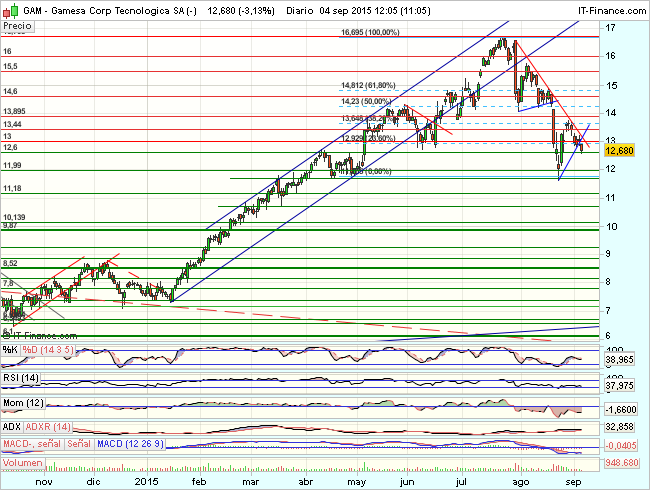
Task: Select the RSI (14) indicator label
Action: point(19,377)
